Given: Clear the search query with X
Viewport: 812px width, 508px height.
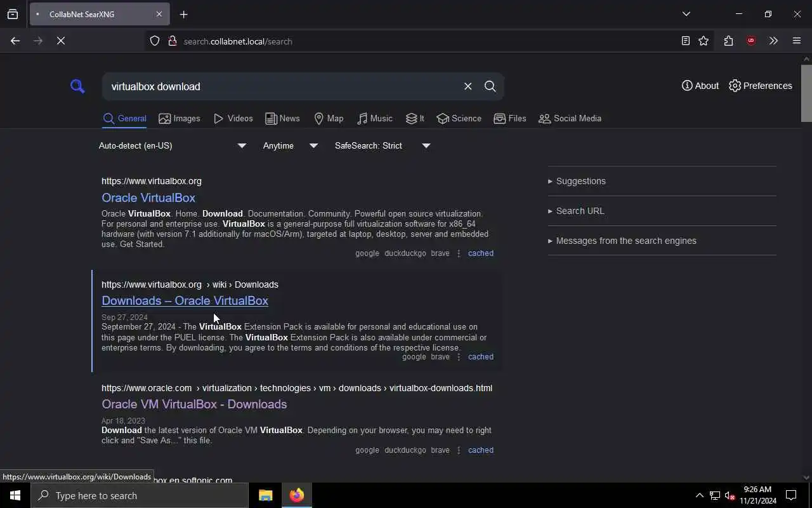Looking at the screenshot, I should (468, 86).
